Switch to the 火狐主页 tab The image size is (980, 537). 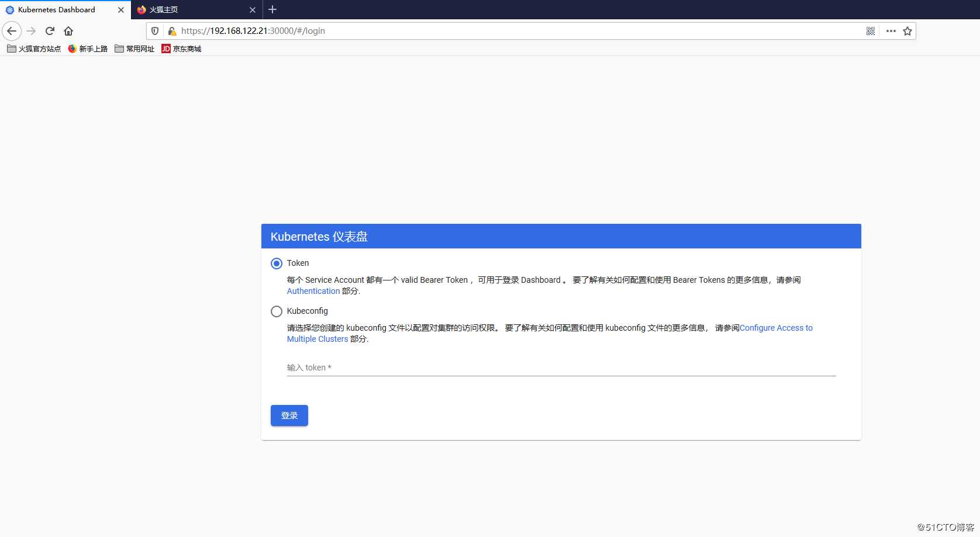coord(197,10)
